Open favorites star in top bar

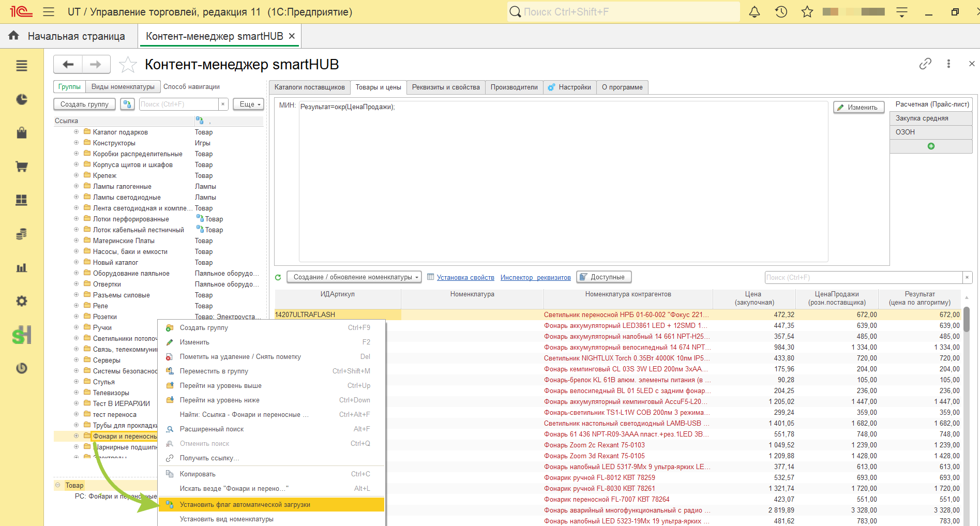(x=807, y=12)
